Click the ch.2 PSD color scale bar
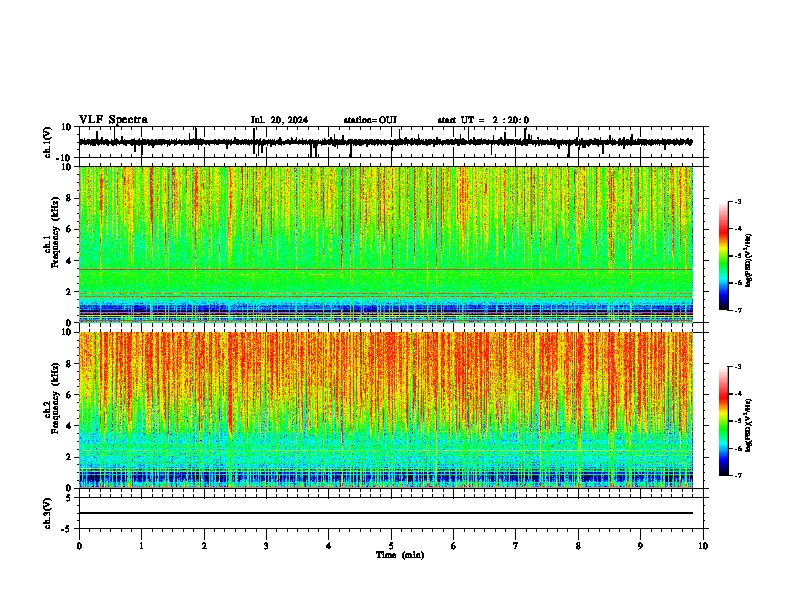Screen dimensions: 792x612 [x=724, y=421]
